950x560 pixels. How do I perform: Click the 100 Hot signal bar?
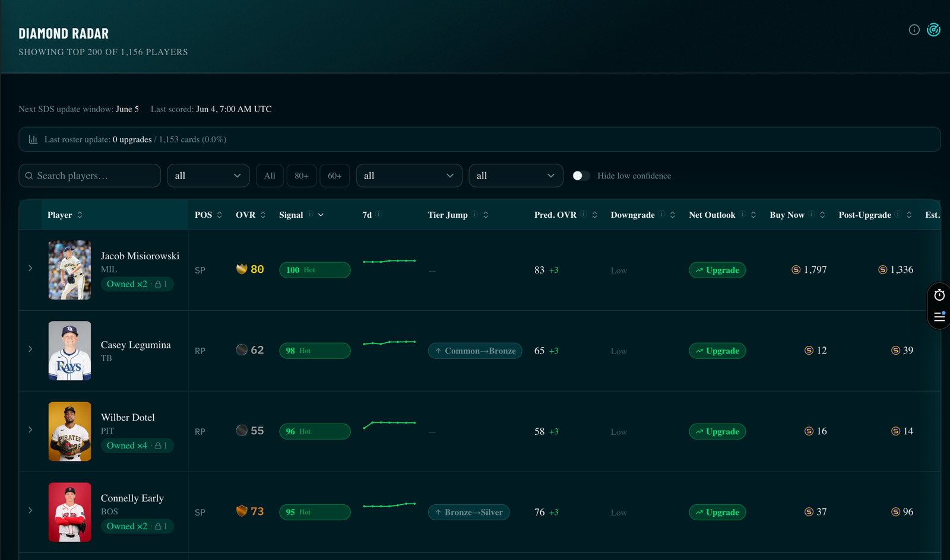pyautogui.click(x=315, y=270)
